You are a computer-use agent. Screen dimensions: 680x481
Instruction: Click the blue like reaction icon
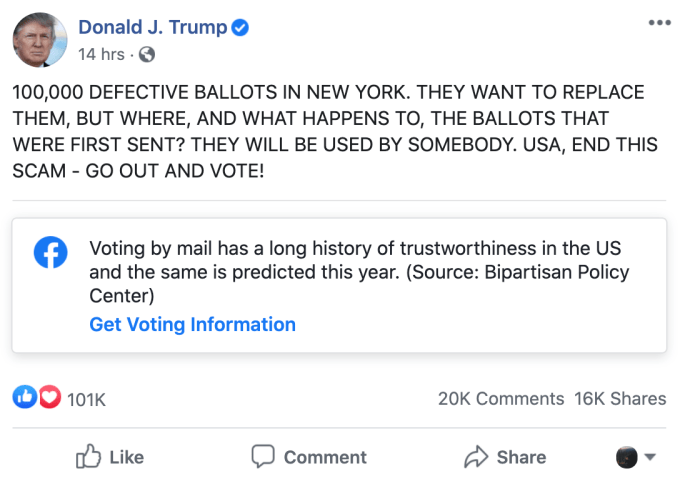click(24, 398)
